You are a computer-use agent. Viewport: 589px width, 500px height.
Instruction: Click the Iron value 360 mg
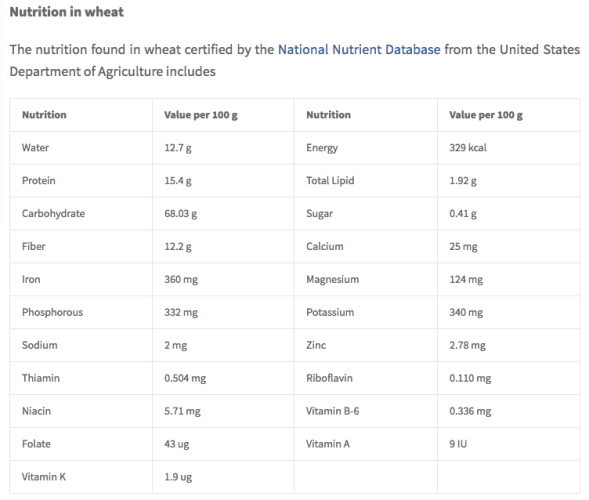[181, 279]
